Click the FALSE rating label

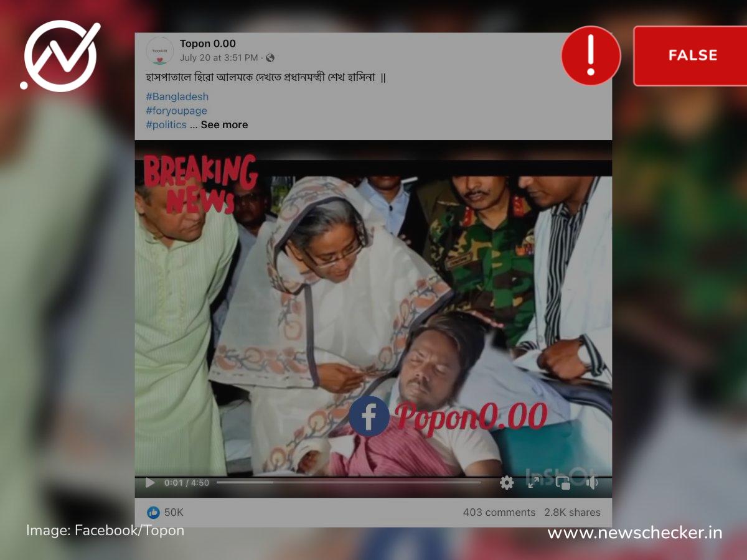[x=690, y=55]
